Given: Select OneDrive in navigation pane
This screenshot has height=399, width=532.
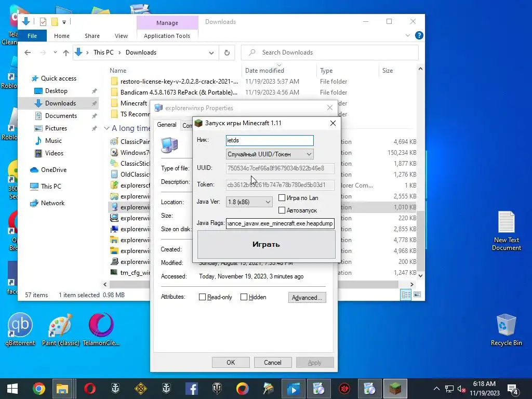Looking at the screenshot, I should [54, 170].
